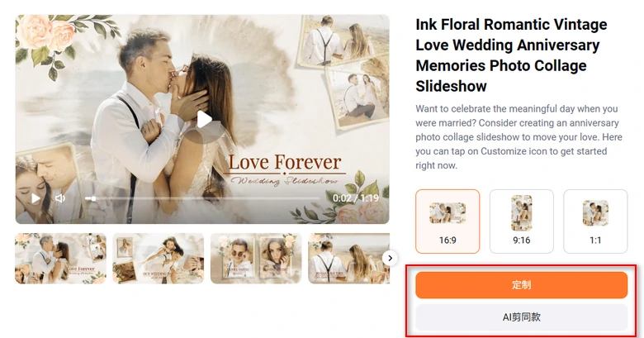The image size is (644, 338).
Task: Click the 1:1 square preview icon
Action: (x=595, y=213)
